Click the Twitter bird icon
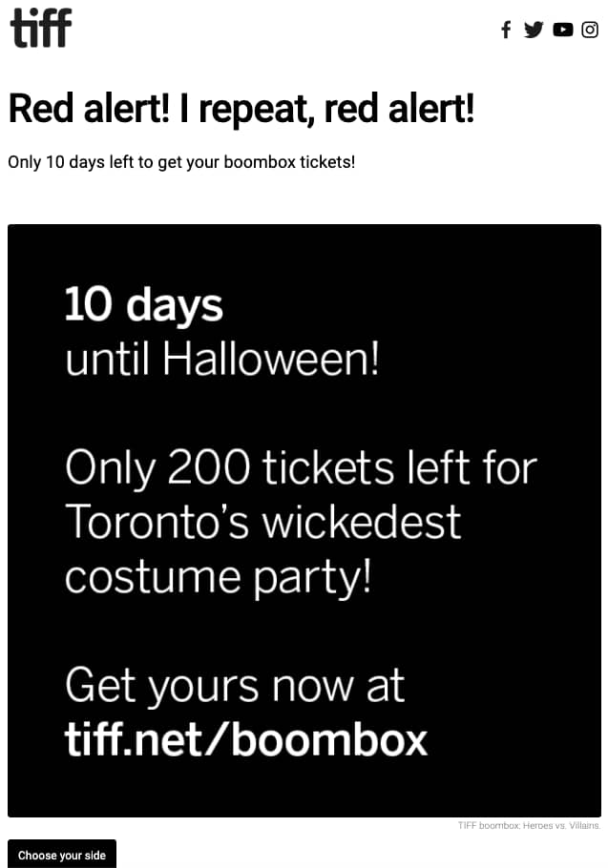This screenshot has height=868, width=608. (x=534, y=30)
